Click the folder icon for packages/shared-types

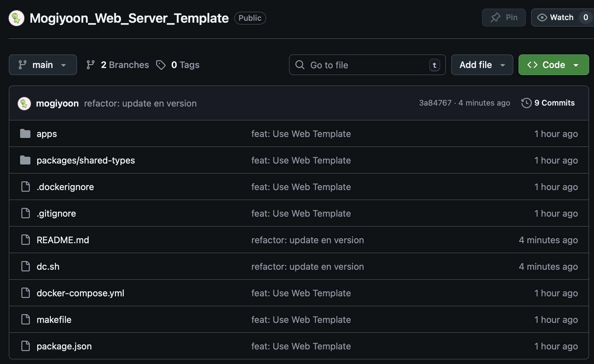[25, 160]
